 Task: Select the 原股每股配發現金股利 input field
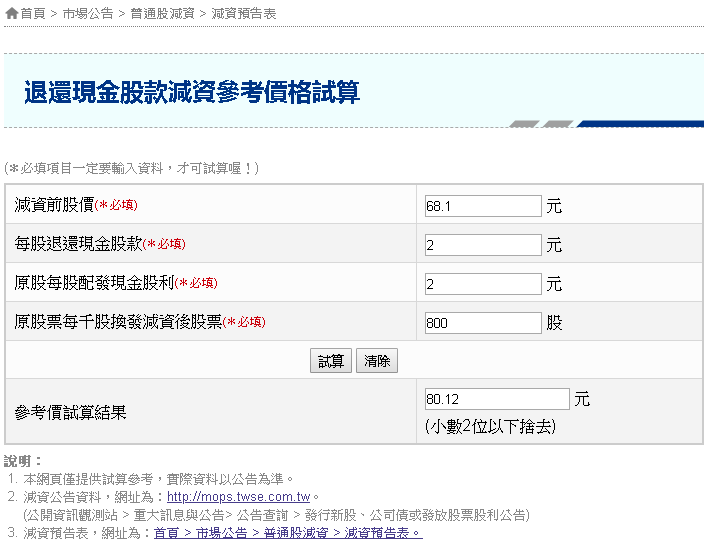coord(483,284)
